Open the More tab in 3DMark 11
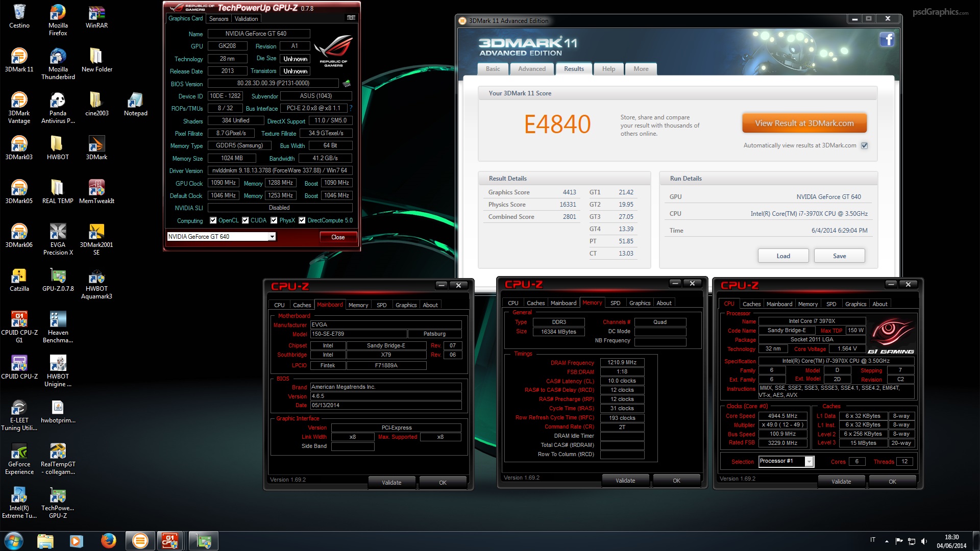The image size is (980, 551). point(641,69)
